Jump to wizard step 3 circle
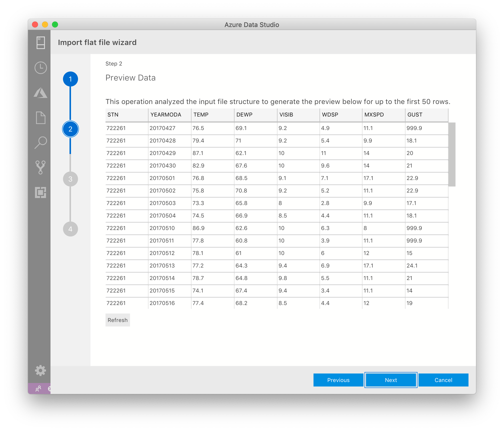504x431 pixels. tap(70, 179)
